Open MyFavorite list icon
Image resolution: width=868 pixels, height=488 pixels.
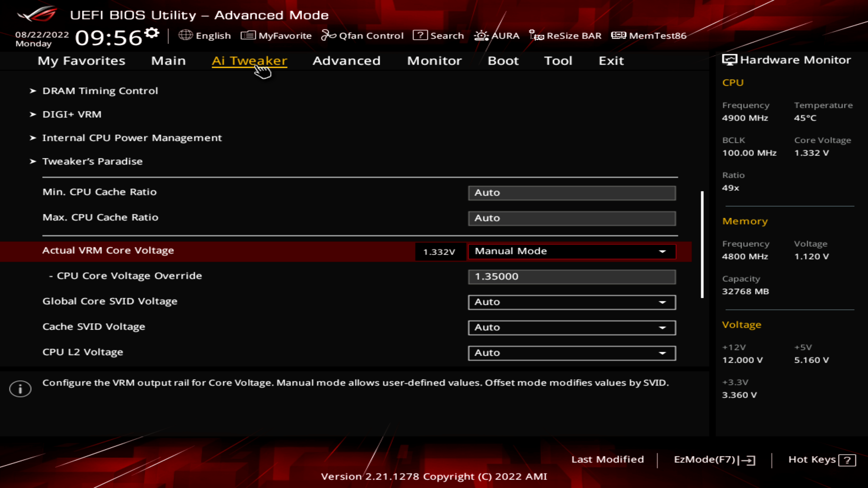[248, 35]
